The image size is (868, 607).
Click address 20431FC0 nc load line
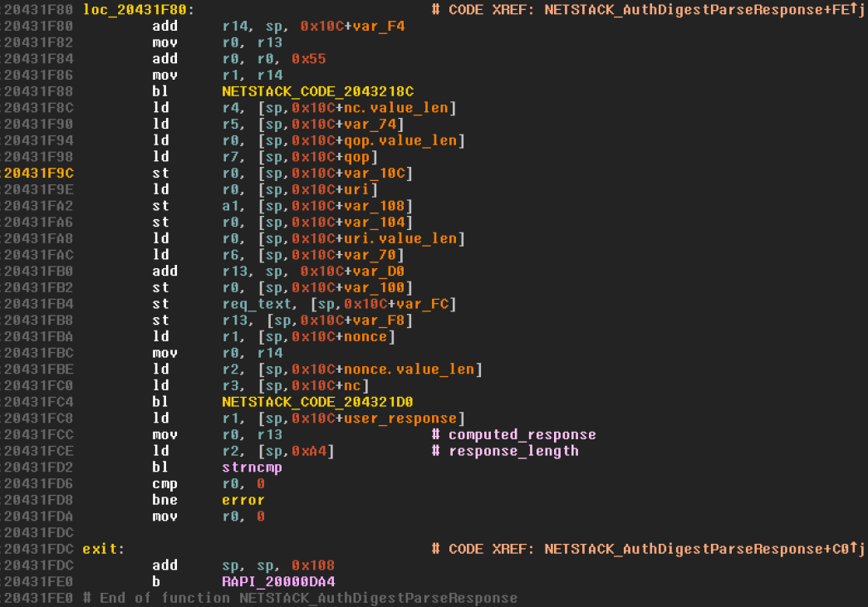click(39, 385)
